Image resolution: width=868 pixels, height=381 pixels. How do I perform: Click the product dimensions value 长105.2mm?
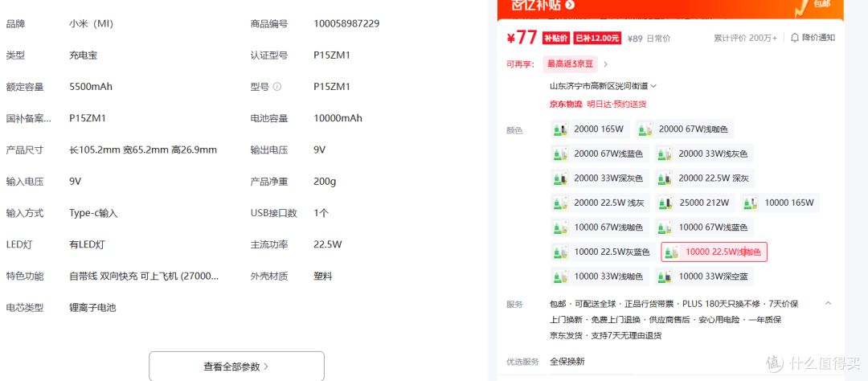(x=143, y=150)
